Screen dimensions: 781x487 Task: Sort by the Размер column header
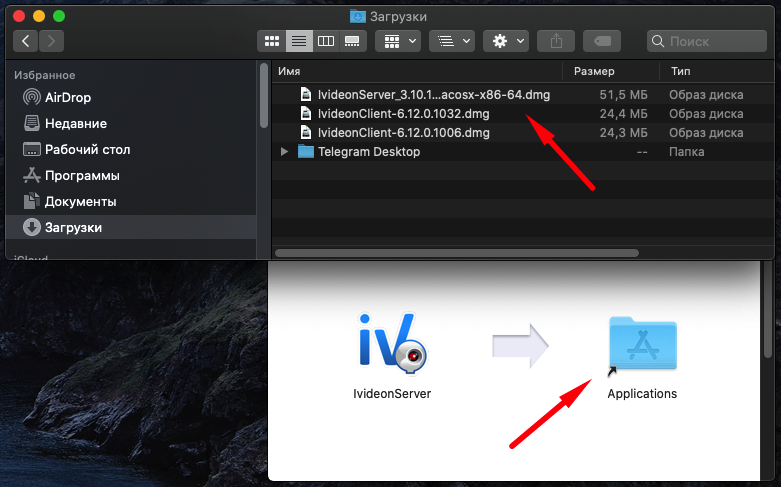point(611,71)
